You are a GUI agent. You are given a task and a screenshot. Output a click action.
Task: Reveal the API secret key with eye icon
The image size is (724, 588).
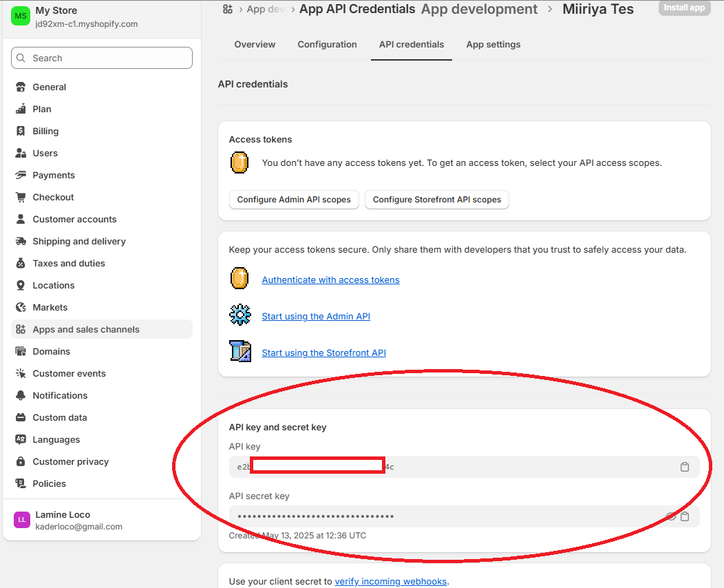(671, 516)
